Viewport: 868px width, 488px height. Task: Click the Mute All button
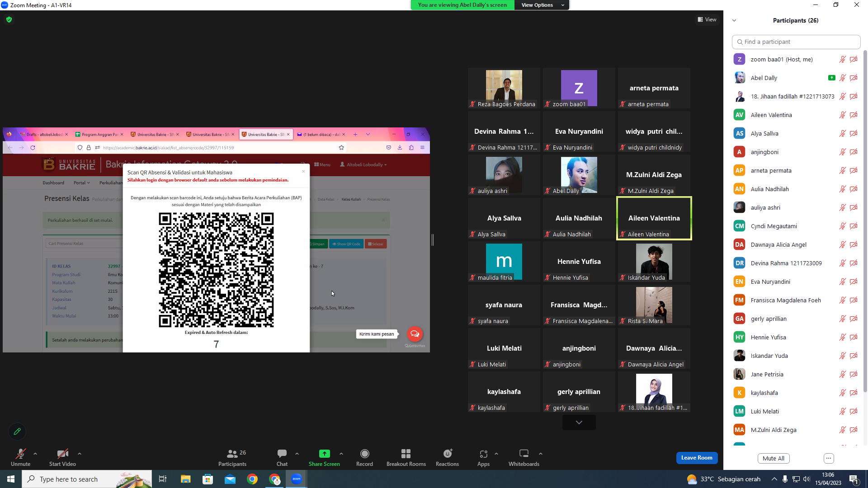click(774, 458)
